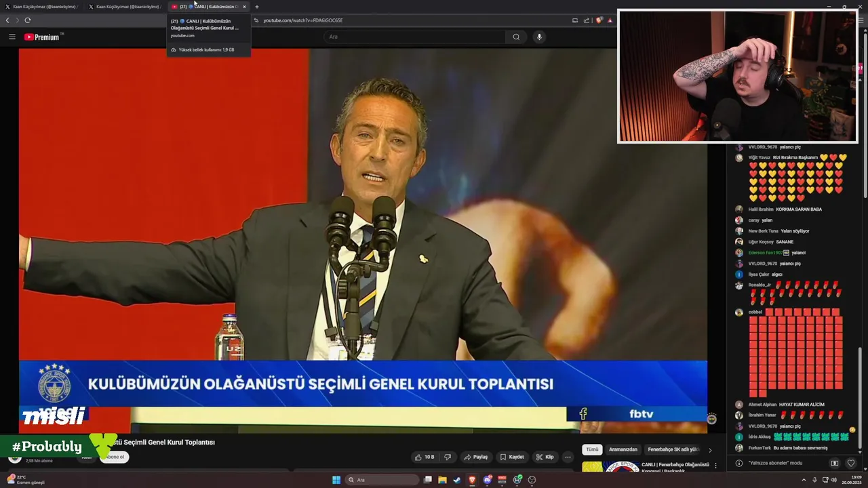Click chat message 'KORKMA SARAN BABA'

pos(799,209)
